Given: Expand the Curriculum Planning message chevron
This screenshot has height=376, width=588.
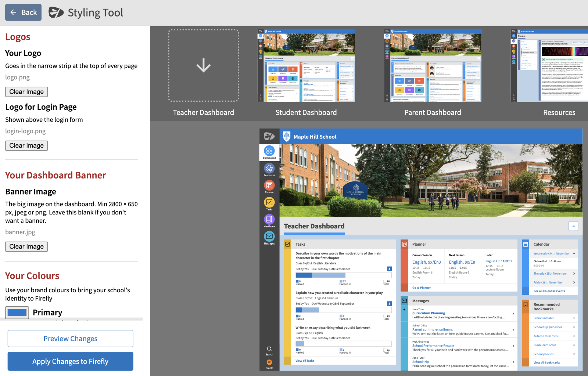Looking at the screenshot, I should click(x=513, y=314).
